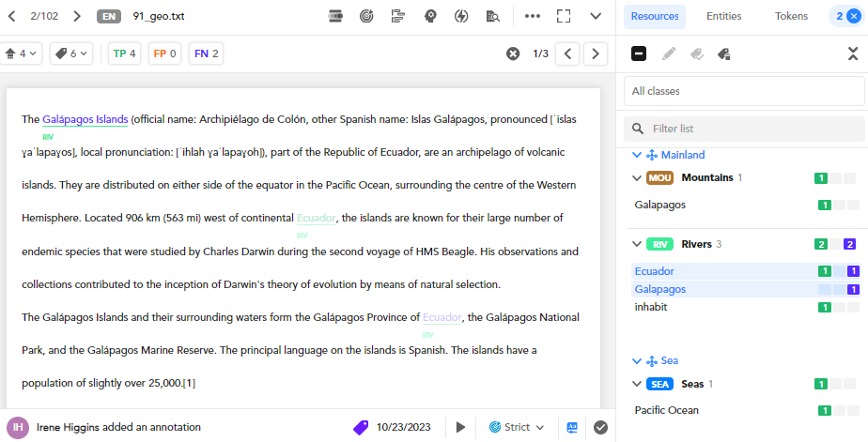
Task: Click the play button in bottom bar
Action: pyautogui.click(x=460, y=427)
